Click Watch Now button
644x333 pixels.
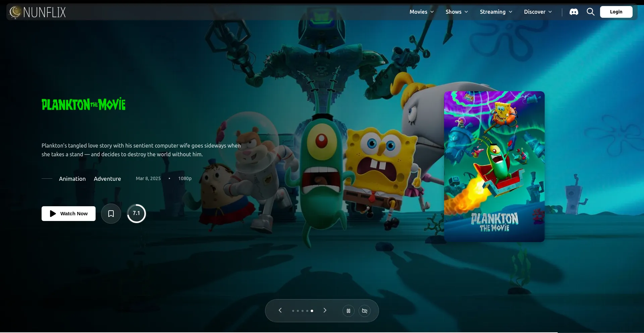pyautogui.click(x=68, y=214)
